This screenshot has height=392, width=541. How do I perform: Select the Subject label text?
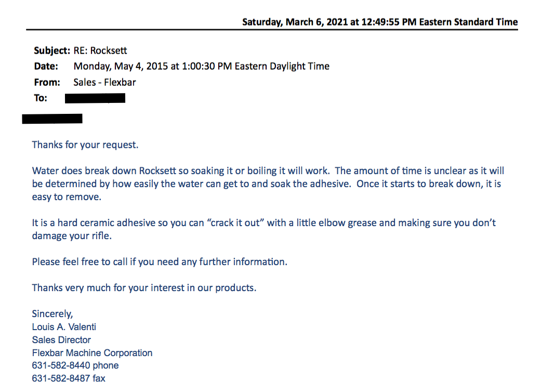pyautogui.click(x=52, y=51)
